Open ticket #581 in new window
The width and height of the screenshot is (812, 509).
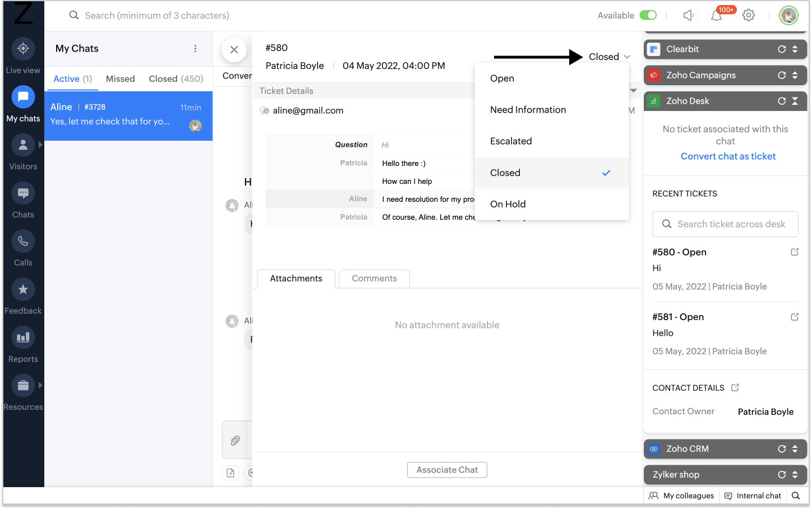[x=795, y=317]
